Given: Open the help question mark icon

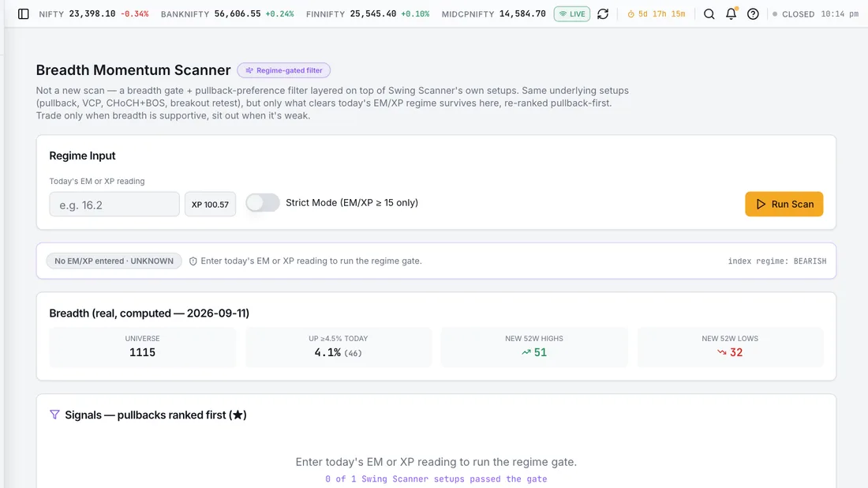Looking at the screenshot, I should 753,14.
